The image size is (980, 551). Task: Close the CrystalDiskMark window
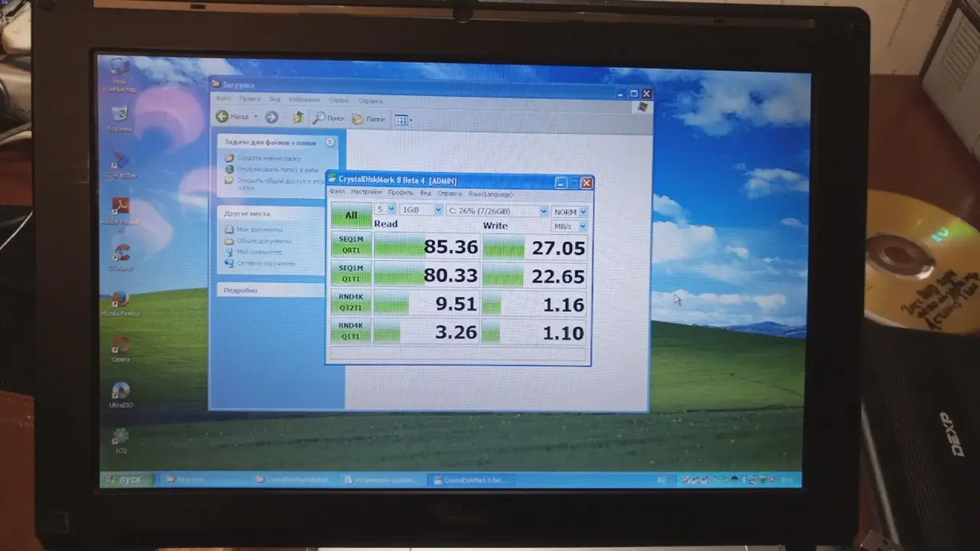tap(586, 183)
